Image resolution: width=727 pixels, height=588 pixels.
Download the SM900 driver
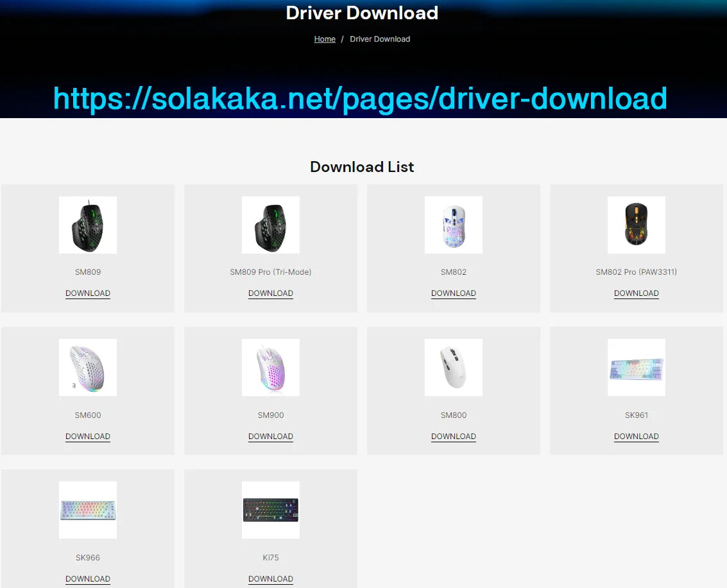271,437
